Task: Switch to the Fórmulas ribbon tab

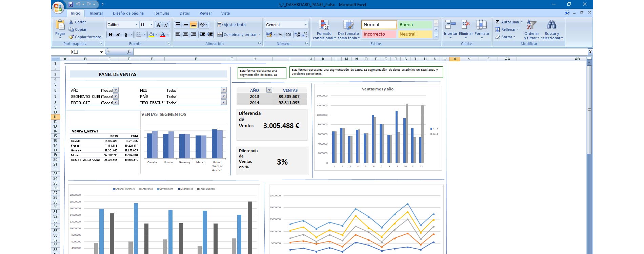Action: coord(161,13)
